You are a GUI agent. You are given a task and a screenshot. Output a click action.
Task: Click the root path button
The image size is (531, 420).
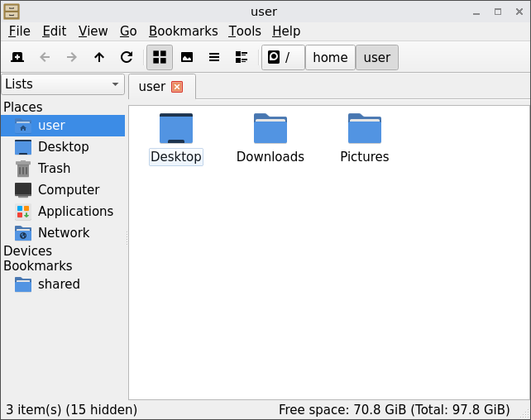(283, 57)
